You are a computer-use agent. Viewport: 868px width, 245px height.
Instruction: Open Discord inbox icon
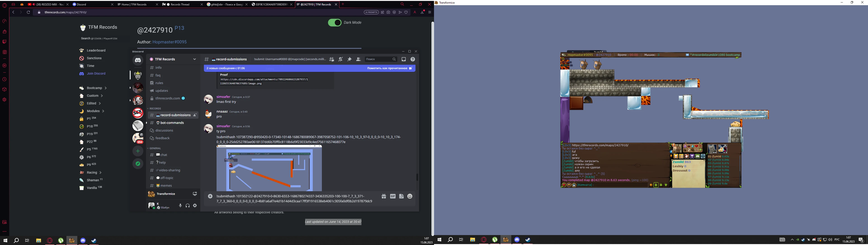point(404,59)
